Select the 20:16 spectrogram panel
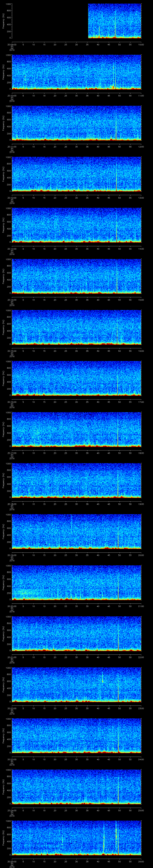Viewport: 153px width, 868px height. [77, 378]
